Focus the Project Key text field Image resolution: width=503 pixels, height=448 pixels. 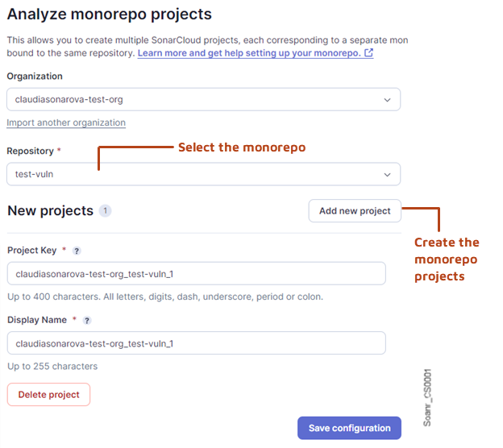(x=196, y=274)
